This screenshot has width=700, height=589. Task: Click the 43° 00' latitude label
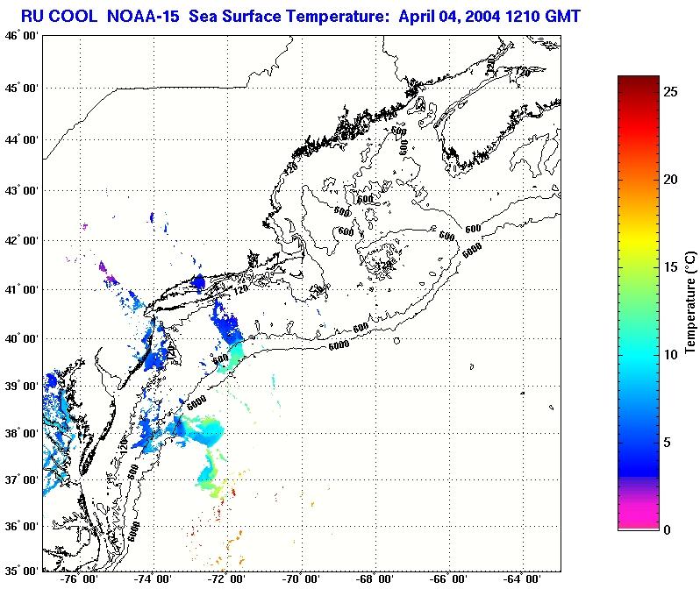[x=21, y=190]
